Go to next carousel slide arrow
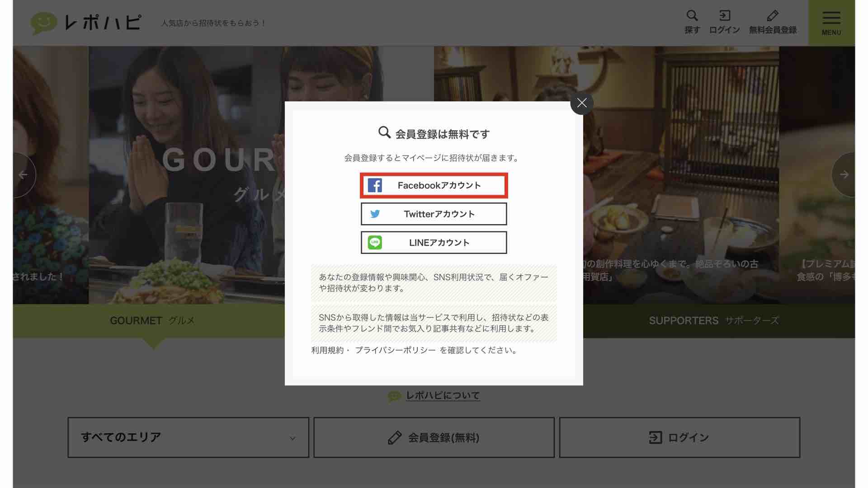868x488 pixels. click(844, 175)
